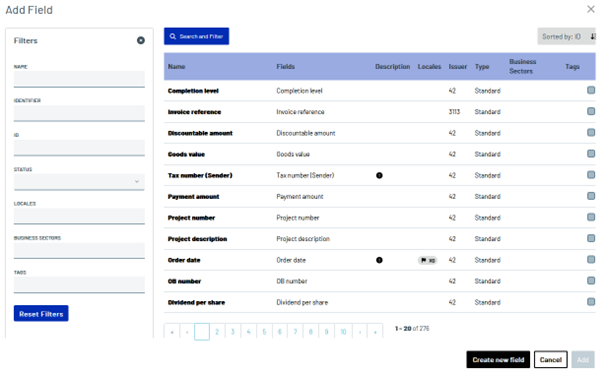Go to page 7

click(x=295, y=332)
